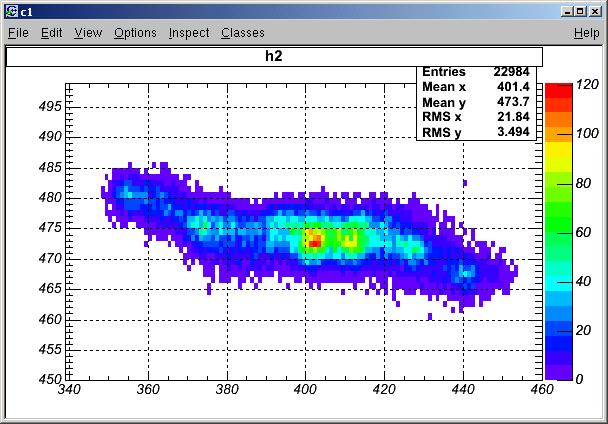Click the ROOT canvas icon in title bar
608x424 pixels.
[x=12, y=11]
